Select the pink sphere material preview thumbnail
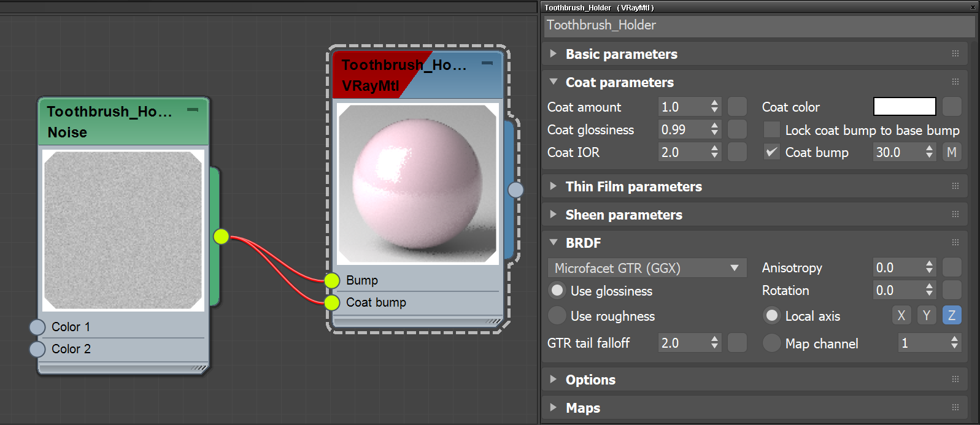The width and height of the screenshot is (980, 425). (417, 184)
